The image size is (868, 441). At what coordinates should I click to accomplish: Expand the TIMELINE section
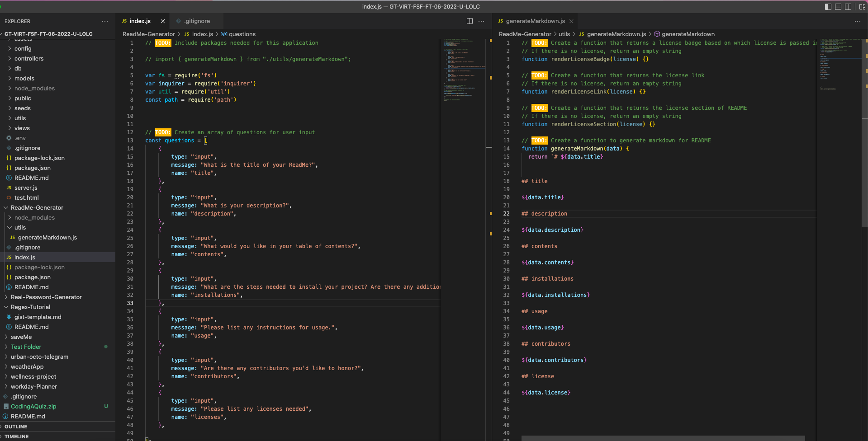point(16,436)
